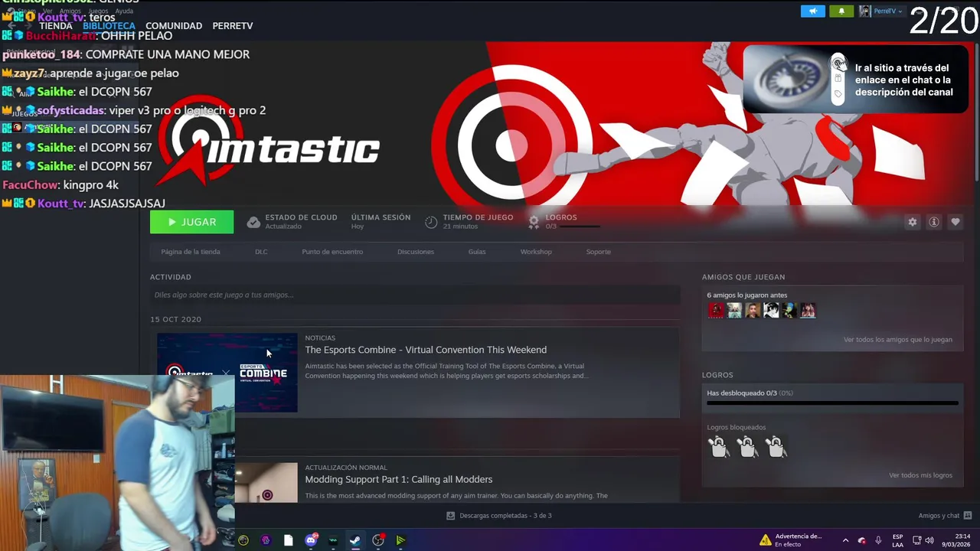Viewport: 980px width, 551px height.
Task: Open the white document app in taskbar
Action: point(288,540)
